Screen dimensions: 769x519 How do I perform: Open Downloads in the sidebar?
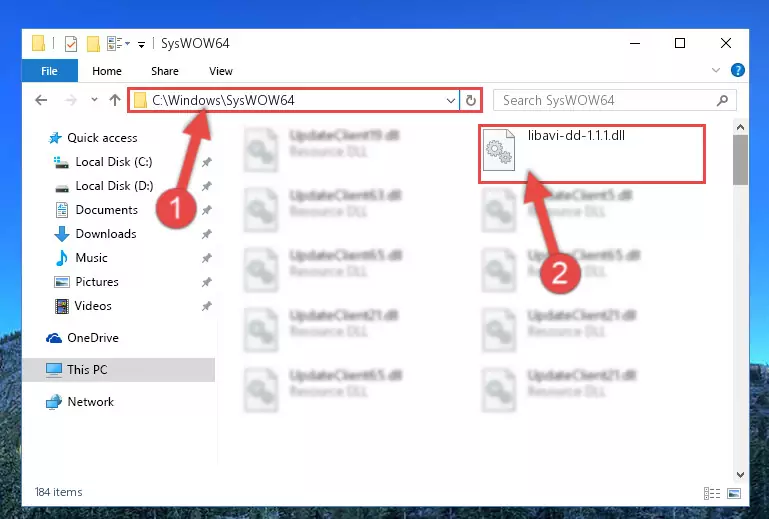tap(106, 234)
